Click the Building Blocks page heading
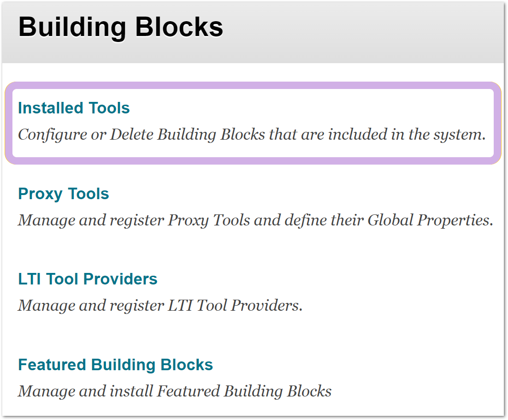 (x=121, y=27)
